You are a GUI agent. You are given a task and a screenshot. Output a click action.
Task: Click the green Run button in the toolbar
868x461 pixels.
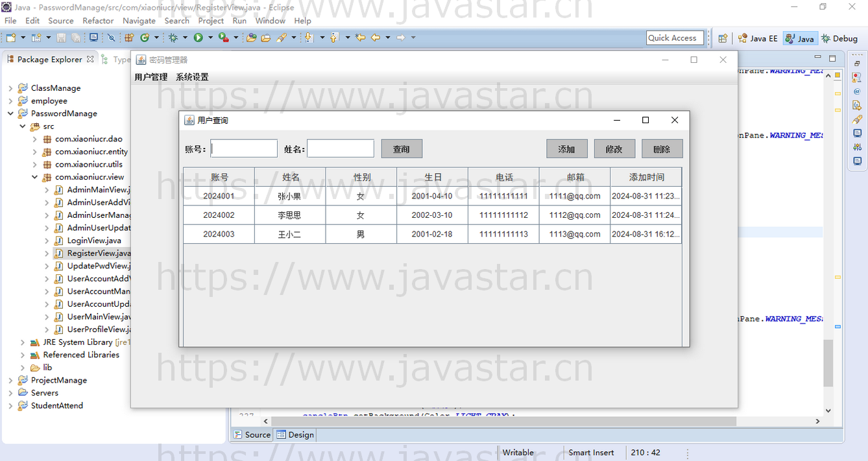pyautogui.click(x=198, y=38)
